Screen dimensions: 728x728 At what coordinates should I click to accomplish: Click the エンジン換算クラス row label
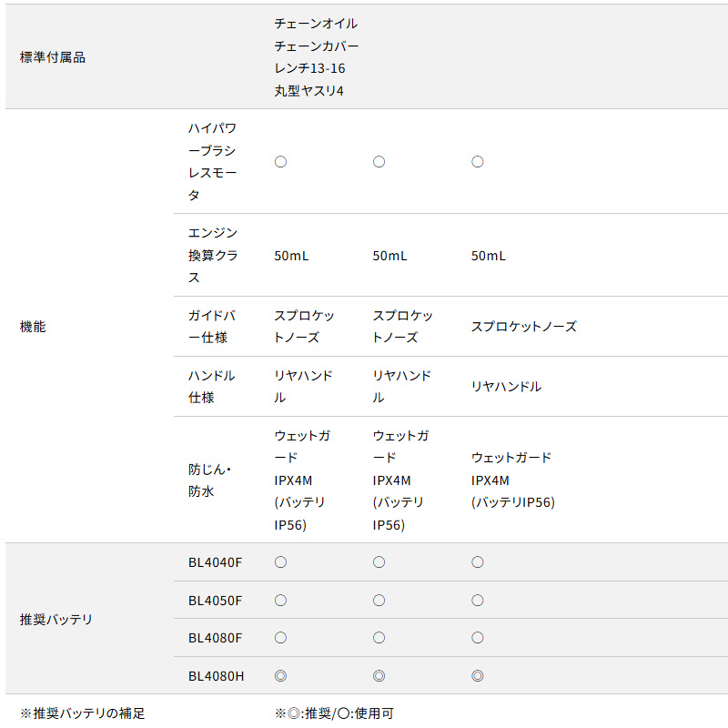pyautogui.click(x=213, y=255)
